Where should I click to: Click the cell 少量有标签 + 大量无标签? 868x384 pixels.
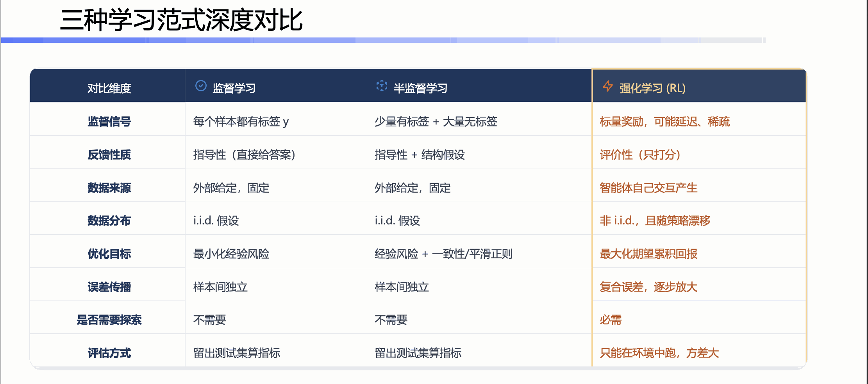[x=436, y=122]
